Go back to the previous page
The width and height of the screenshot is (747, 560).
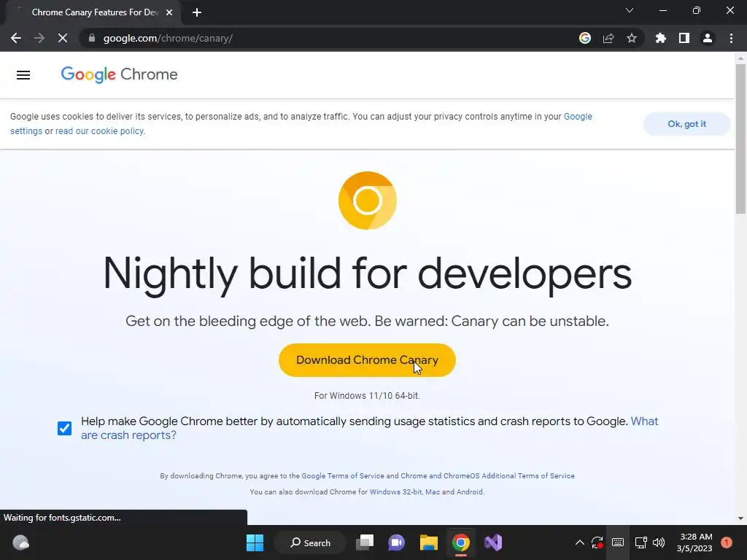16,38
